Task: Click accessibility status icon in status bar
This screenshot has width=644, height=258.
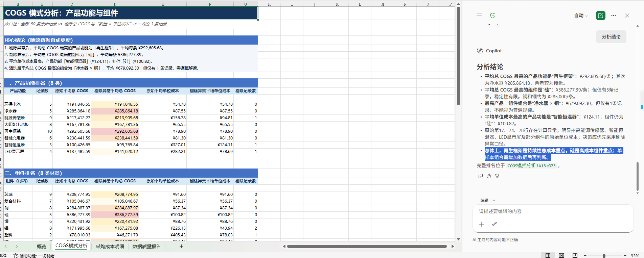Action: click(x=16, y=256)
